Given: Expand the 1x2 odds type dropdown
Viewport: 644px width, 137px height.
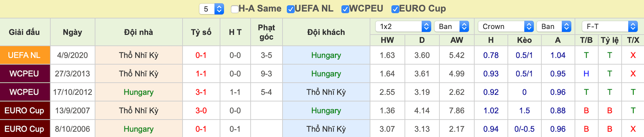Looking at the screenshot, I should tap(403, 26).
